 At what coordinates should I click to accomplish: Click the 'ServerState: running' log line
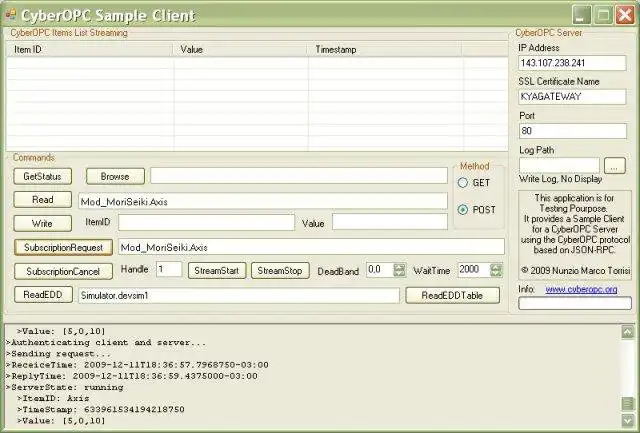point(65,387)
